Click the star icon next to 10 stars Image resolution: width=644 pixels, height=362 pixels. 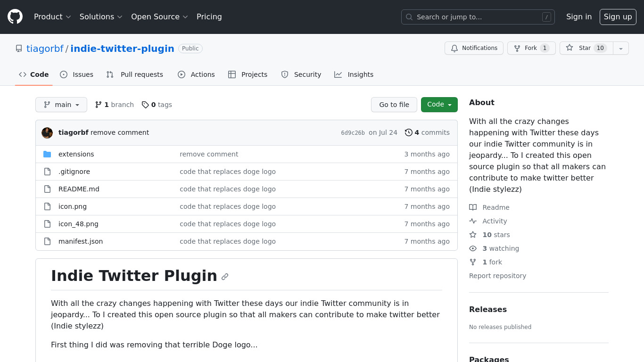click(x=473, y=235)
